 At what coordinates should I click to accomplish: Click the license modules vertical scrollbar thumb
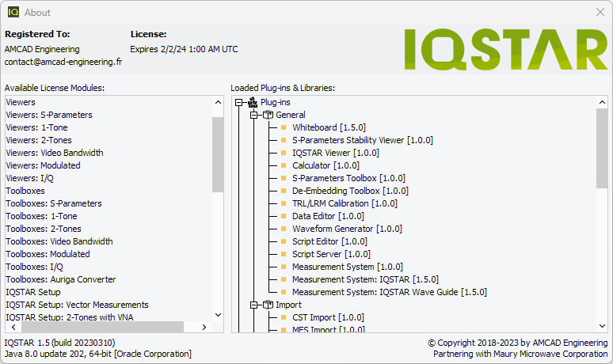coord(218,154)
